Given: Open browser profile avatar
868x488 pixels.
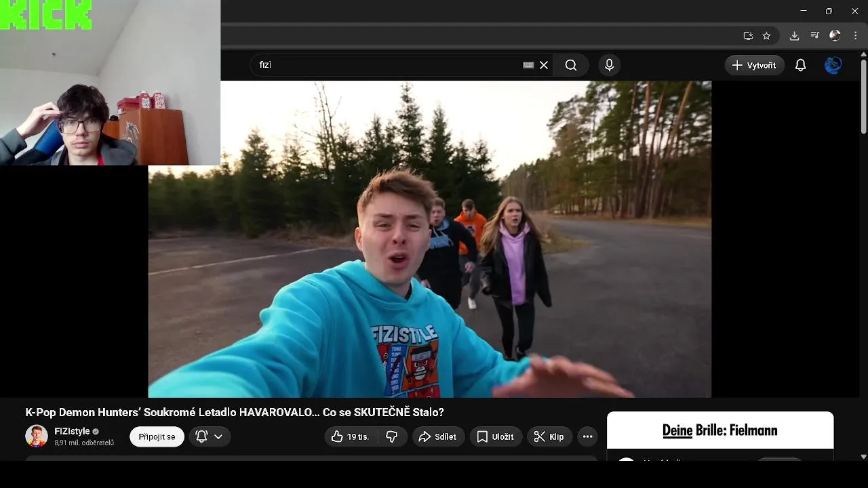Looking at the screenshot, I should (835, 36).
